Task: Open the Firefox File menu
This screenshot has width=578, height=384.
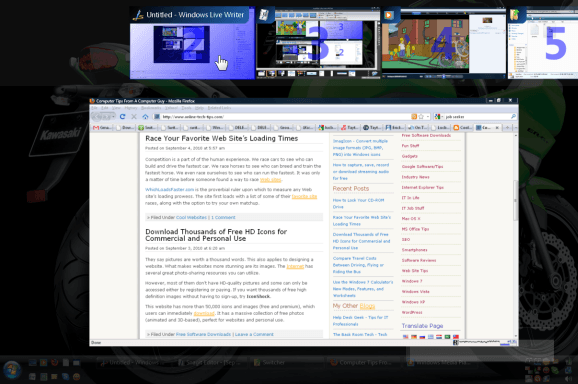Action: coord(94,108)
